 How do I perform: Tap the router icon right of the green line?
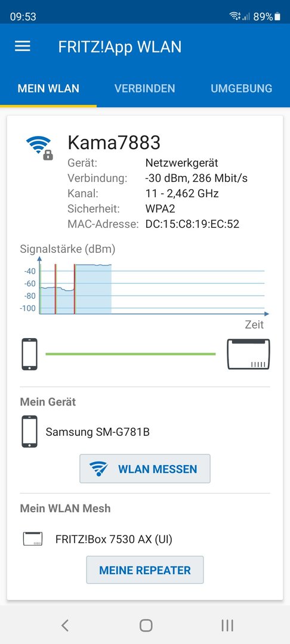pyautogui.click(x=248, y=354)
